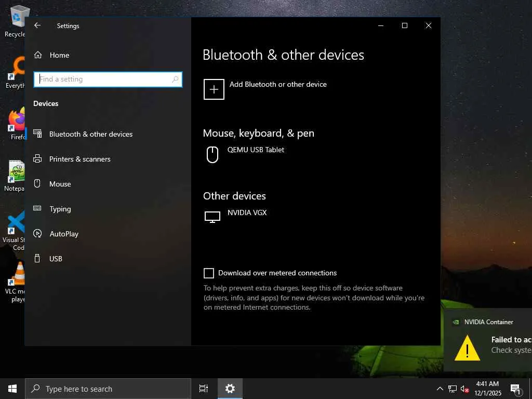Go back using the Settings back arrow
532x399 pixels.
pyautogui.click(x=37, y=25)
